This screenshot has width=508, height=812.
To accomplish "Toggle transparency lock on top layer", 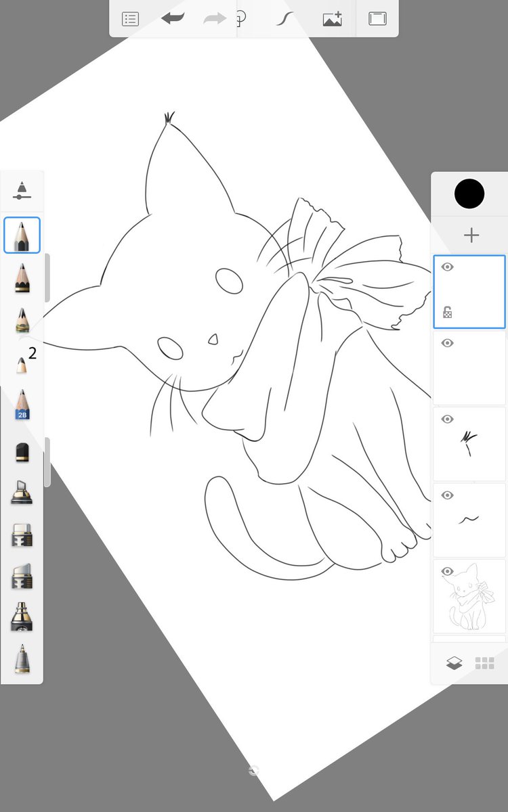I will tap(447, 312).
